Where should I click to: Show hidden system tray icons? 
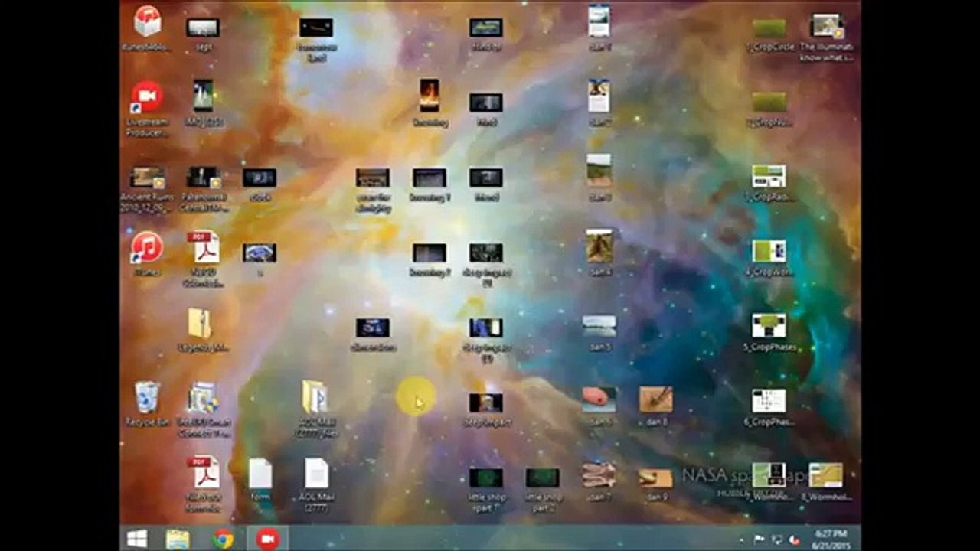click(742, 540)
